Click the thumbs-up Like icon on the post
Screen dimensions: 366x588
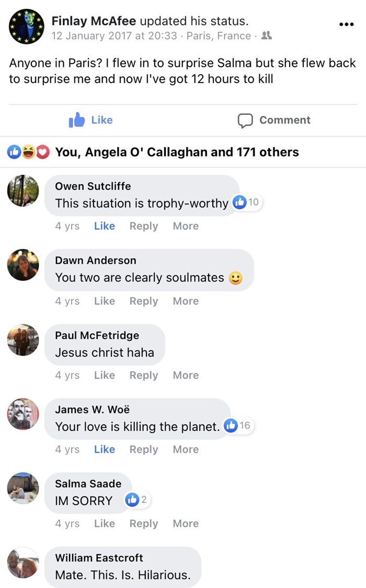tap(77, 120)
